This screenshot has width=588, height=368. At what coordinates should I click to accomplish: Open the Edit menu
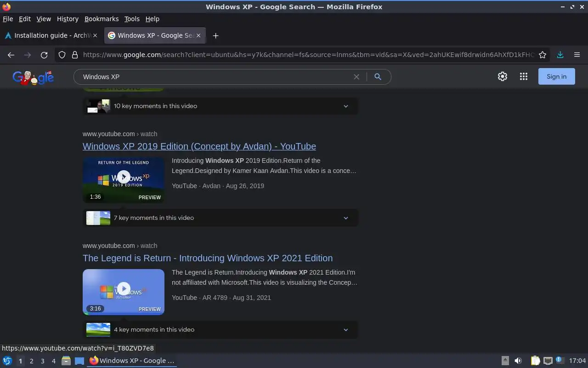24,19
